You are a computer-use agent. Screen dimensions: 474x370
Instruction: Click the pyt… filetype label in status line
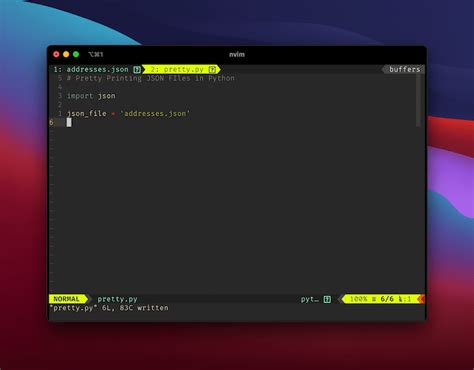tap(310, 299)
